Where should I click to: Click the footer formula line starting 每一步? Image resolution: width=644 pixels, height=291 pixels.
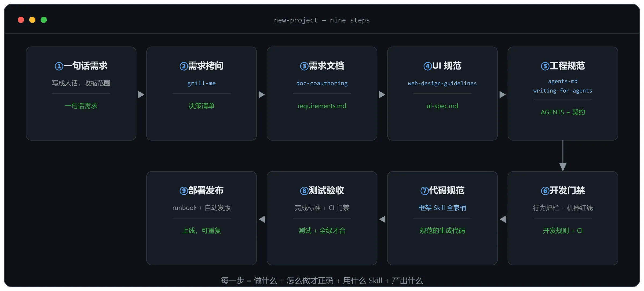click(x=322, y=281)
